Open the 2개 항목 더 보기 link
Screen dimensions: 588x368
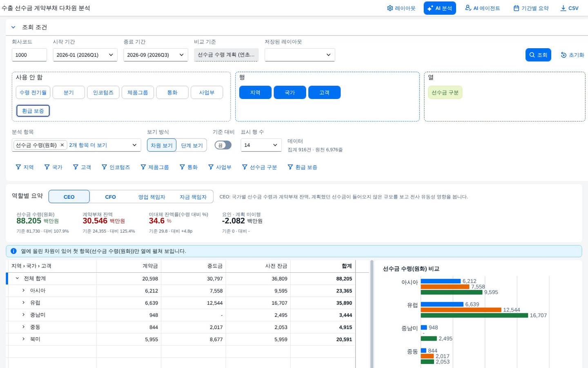click(x=88, y=145)
